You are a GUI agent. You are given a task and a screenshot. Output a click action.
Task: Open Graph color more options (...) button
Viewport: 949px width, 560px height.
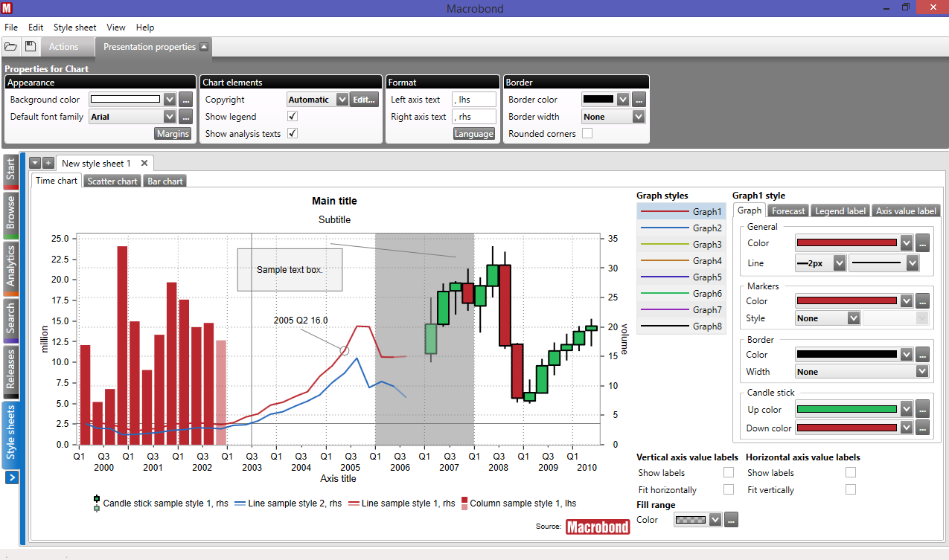[923, 243]
